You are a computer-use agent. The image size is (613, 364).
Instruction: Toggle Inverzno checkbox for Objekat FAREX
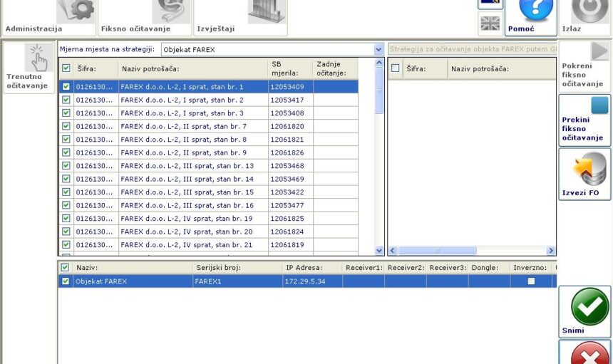click(531, 281)
